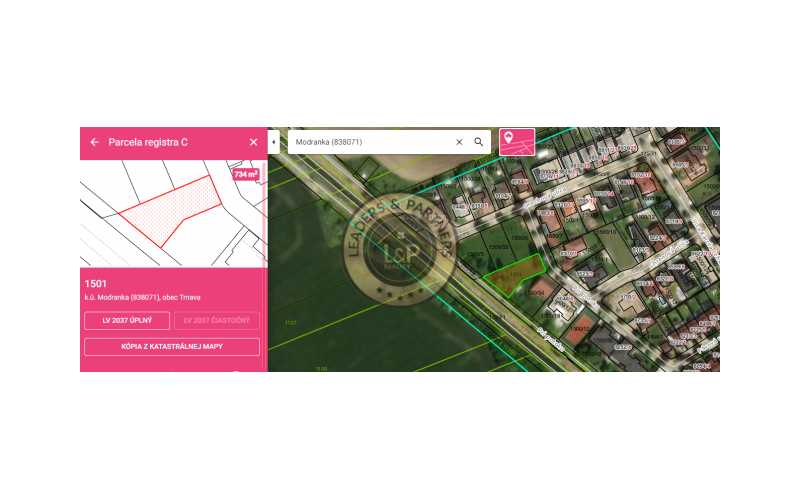Open LV 2037 ÚPLNÝ ownership sheet
This screenshot has width=800, height=500.
[x=127, y=321]
